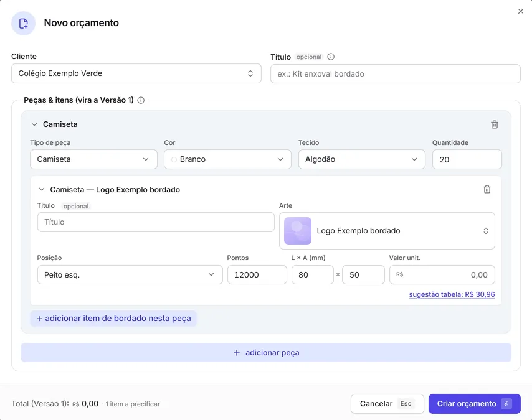The height and width of the screenshot is (420, 532).
Task: Delete the Logo Exemplo bordado item
Action: (487, 189)
